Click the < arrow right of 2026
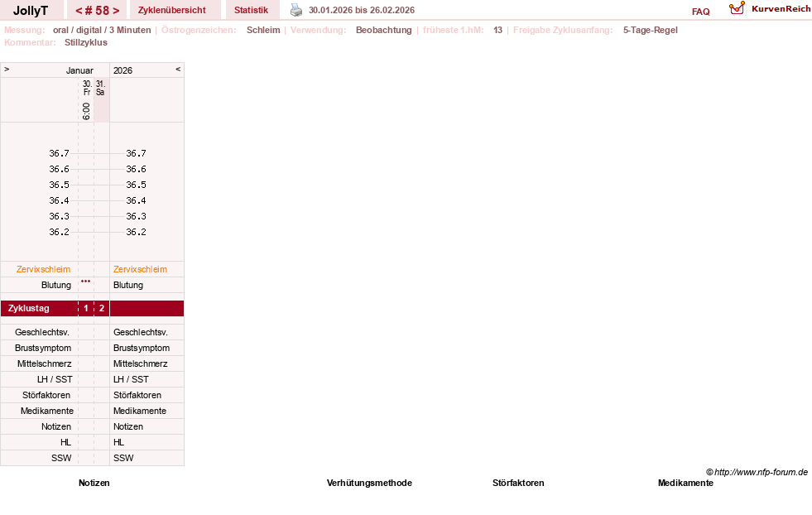 point(178,69)
